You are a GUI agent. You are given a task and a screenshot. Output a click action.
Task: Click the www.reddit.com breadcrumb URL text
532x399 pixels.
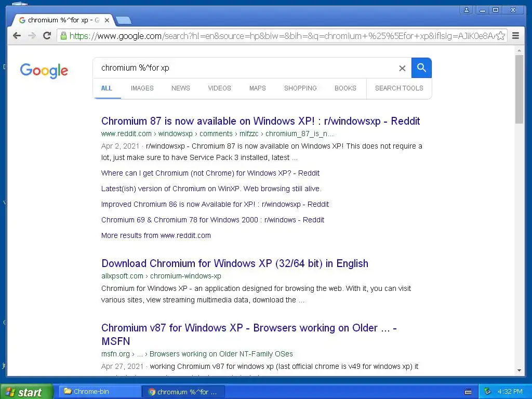tap(217, 134)
